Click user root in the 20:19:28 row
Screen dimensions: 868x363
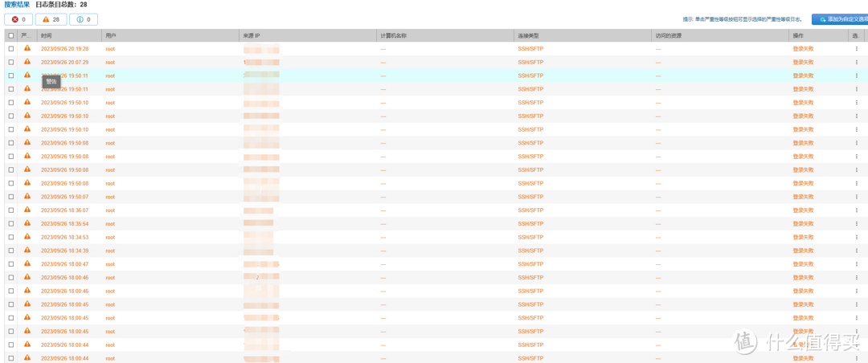click(x=110, y=49)
